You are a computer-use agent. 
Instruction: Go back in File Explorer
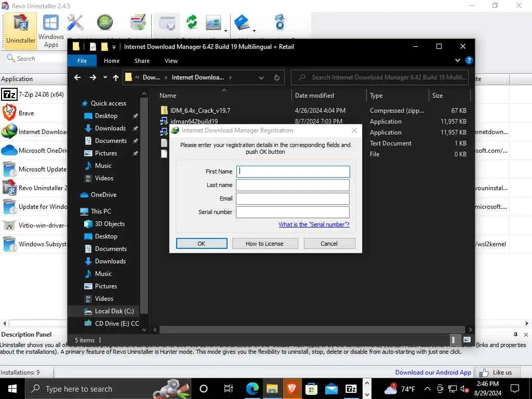click(77, 77)
